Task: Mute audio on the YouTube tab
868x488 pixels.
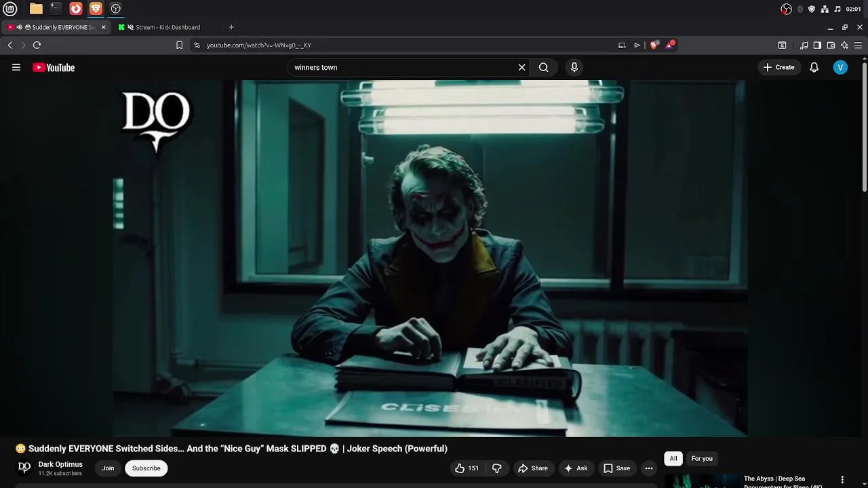Action: coord(20,27)
